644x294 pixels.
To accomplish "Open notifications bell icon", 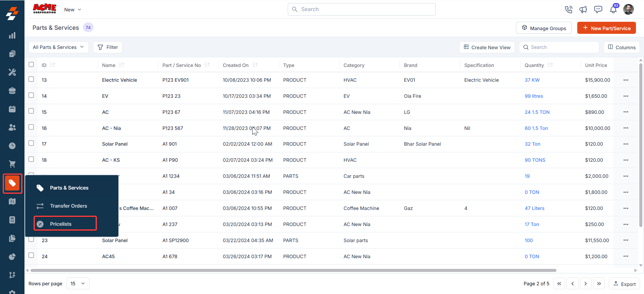I will coord(613,9).
